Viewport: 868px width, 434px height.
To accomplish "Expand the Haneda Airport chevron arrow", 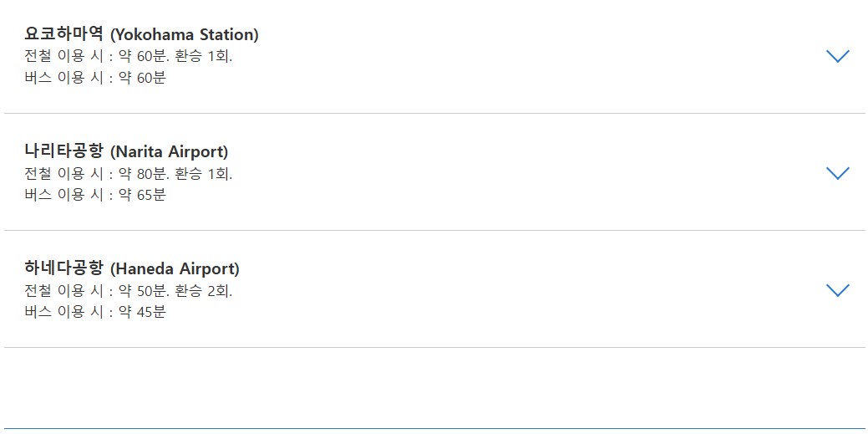I will (837, 290).
